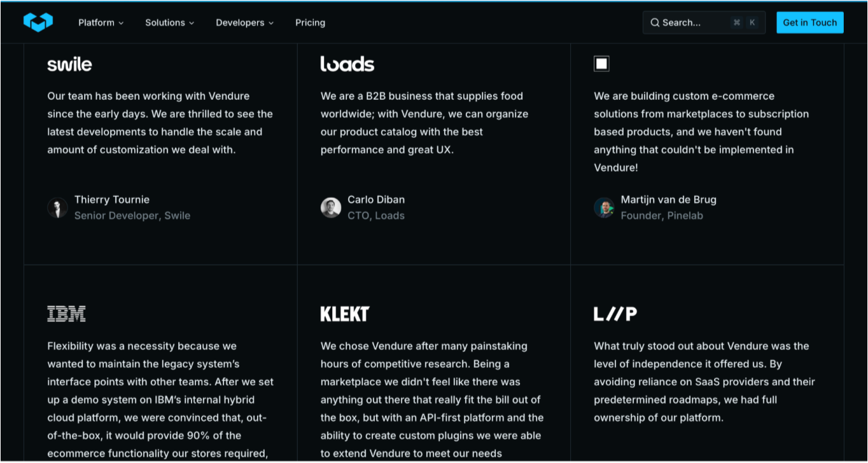
Task: Go to the Pricing page
Action: 310,23
